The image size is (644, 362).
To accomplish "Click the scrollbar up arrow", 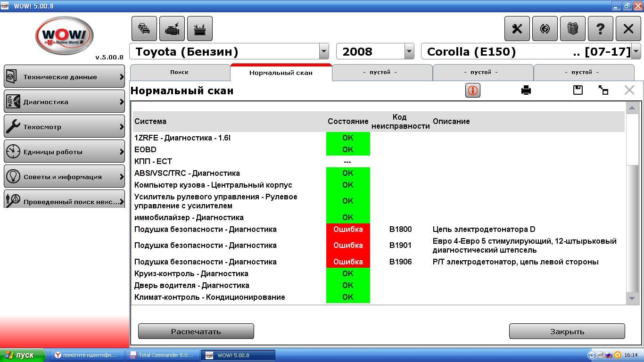I will click(x=632, y=108).
